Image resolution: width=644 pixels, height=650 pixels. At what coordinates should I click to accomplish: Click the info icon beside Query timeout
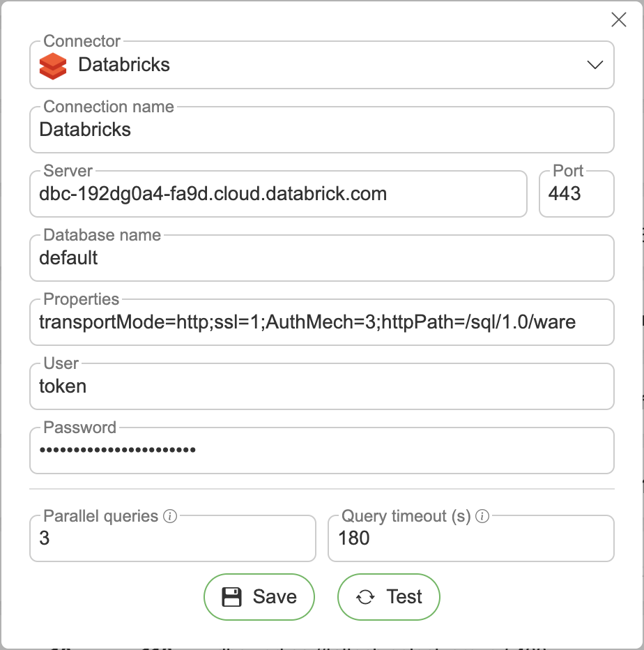coord(482,516)
